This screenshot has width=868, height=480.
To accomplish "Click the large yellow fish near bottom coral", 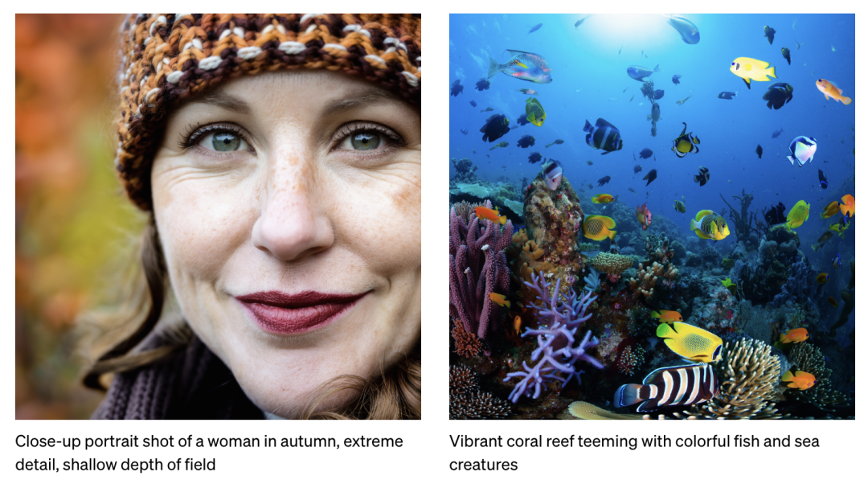I will point(690,341).
